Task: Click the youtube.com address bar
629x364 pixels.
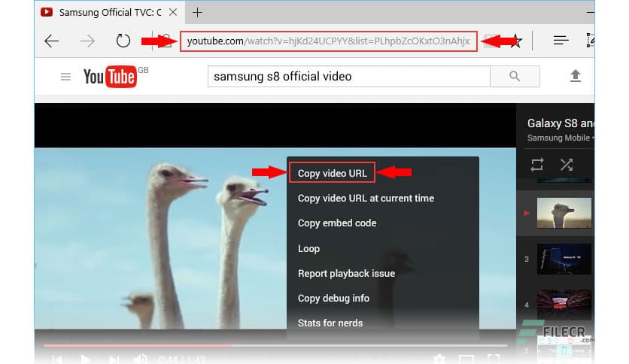Action: click(x=329, y=41)
